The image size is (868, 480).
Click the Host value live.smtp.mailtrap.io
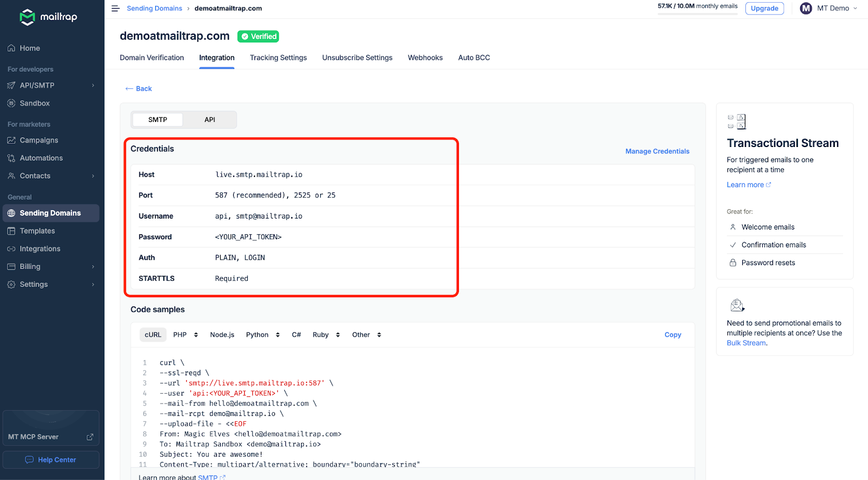[259, 175]
